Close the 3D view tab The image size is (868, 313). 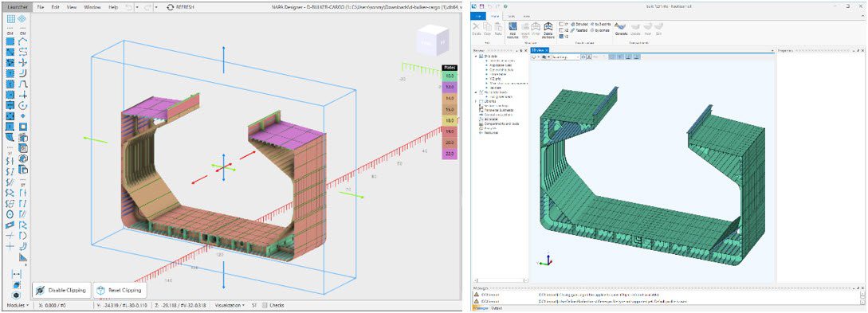pos(547,50)
